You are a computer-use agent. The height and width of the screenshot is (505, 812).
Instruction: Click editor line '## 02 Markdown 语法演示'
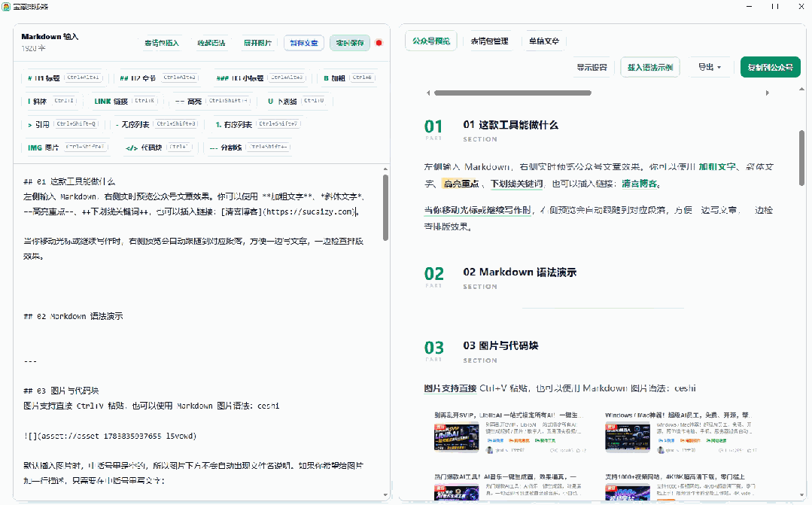point(73,316)
